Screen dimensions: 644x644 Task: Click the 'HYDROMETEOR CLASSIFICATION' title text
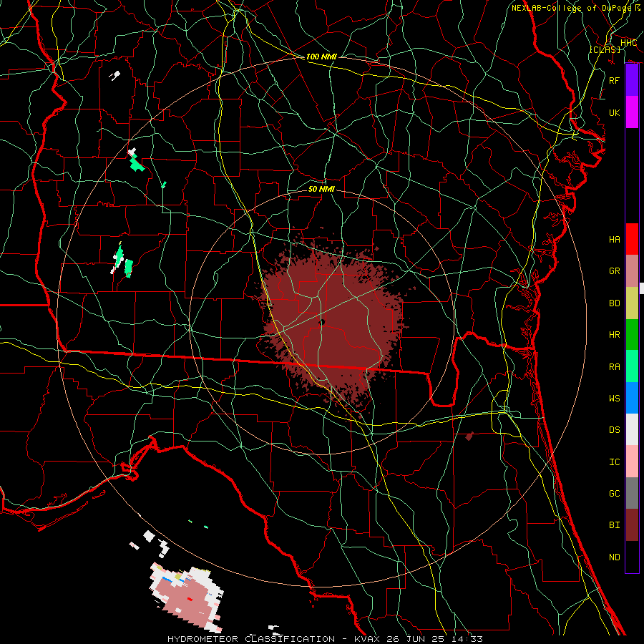[x=251, y=639]
